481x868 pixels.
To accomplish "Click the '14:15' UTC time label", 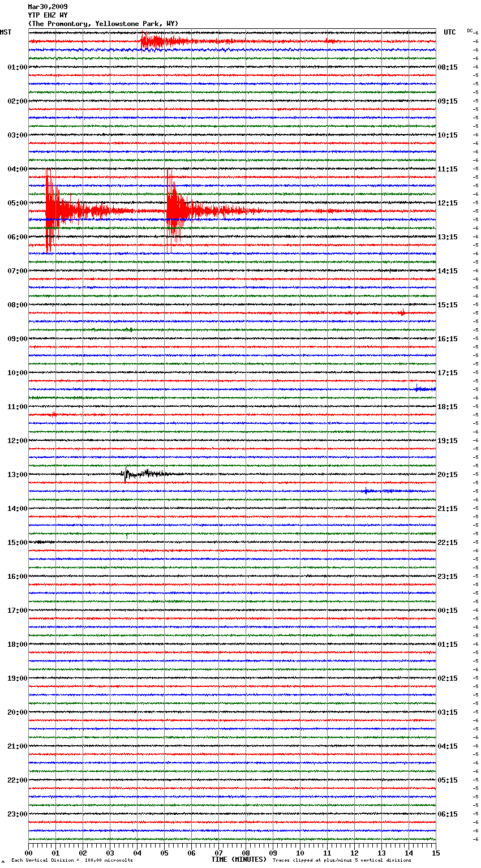I will (x=448, y=271).
